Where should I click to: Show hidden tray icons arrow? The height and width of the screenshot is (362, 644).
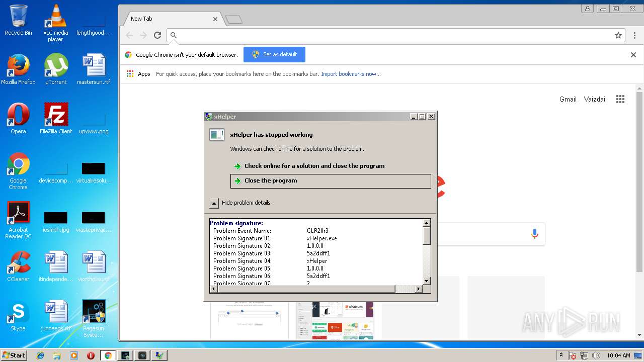(x=561, y=355)
